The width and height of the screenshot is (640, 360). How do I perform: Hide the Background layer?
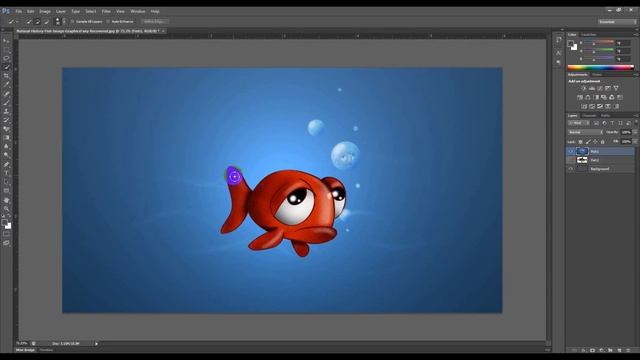[571, 169]
